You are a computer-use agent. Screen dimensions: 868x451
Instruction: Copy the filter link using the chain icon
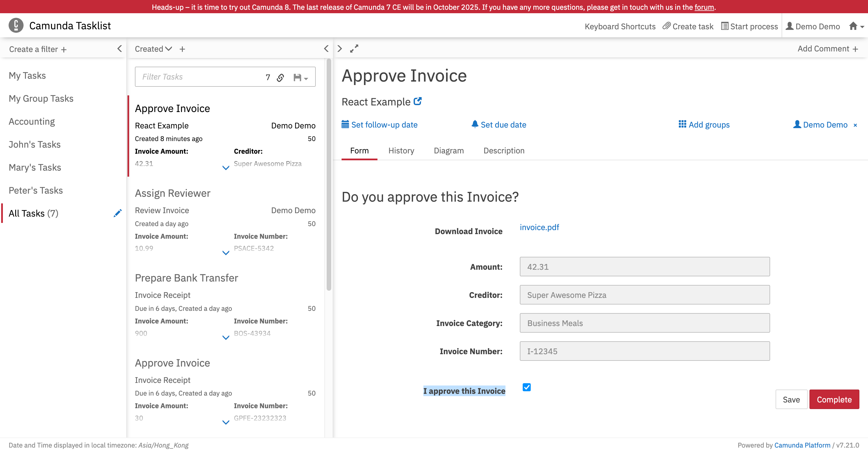point(280,78)
